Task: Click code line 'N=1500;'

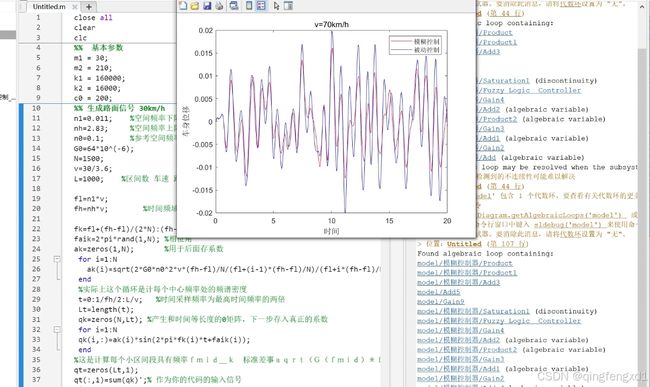Action: pos(89,158)
